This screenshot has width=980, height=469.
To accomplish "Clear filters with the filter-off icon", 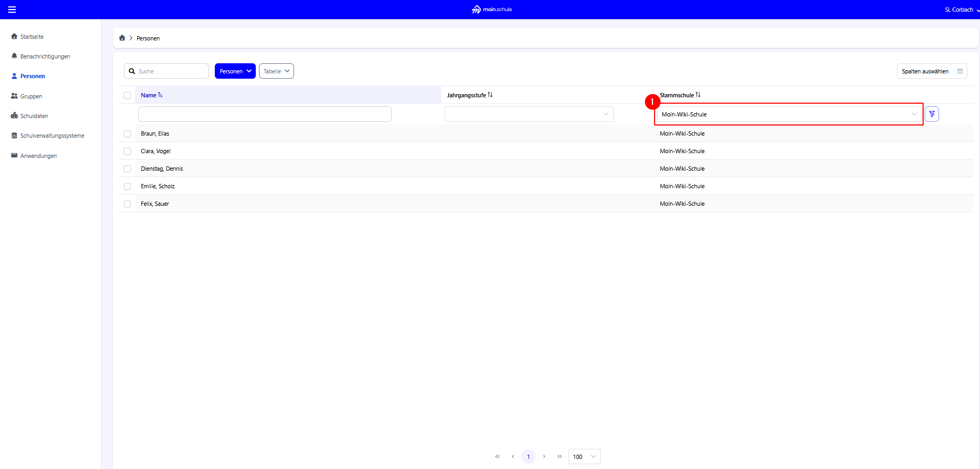I will pos(932,114).
